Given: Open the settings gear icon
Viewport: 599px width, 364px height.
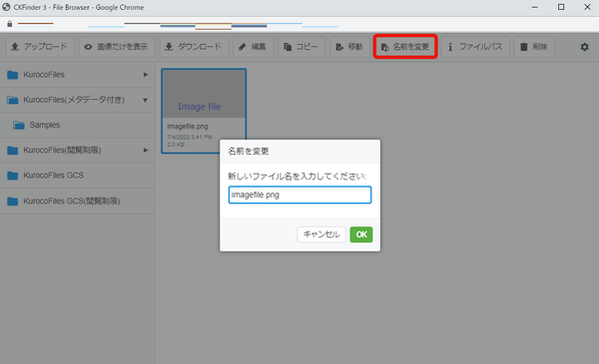Looking at the screenshot, I should point(584,47).
